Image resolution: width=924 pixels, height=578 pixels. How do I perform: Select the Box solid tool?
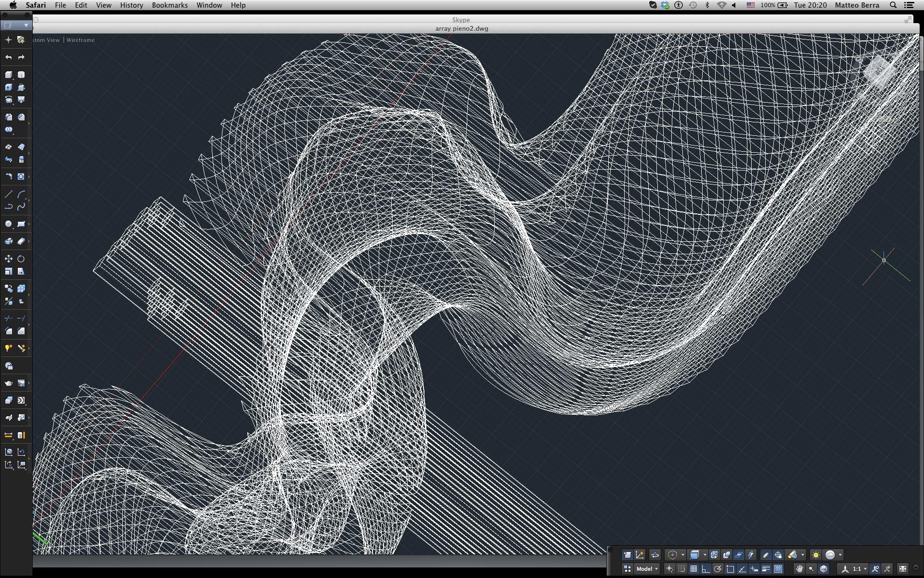pos(9,75)
